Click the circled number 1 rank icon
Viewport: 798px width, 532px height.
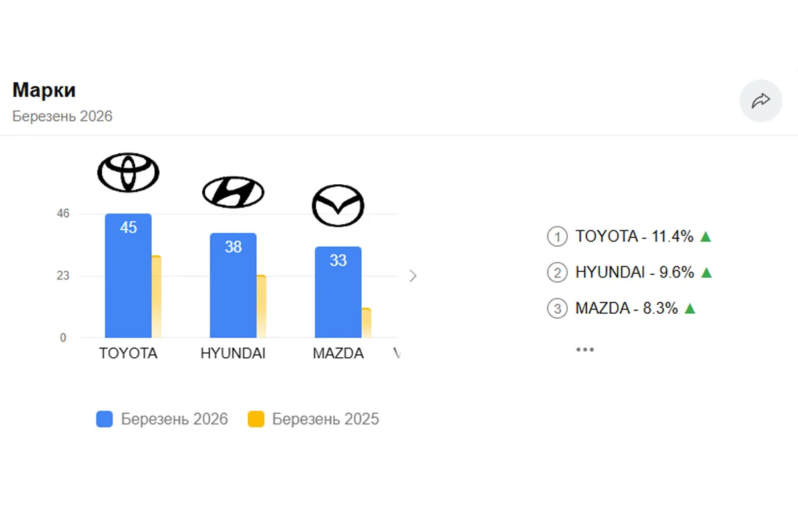point(557,237)
